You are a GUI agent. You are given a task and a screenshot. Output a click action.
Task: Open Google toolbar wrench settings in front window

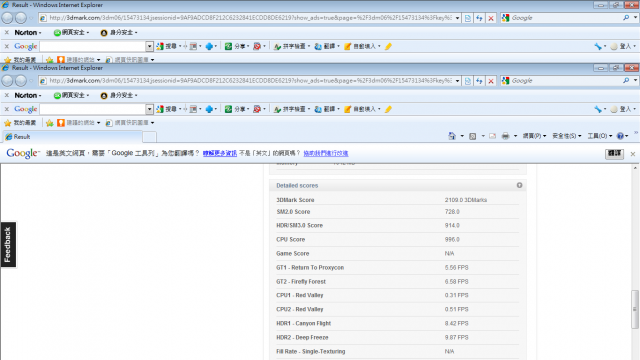(x=598, y=109)
